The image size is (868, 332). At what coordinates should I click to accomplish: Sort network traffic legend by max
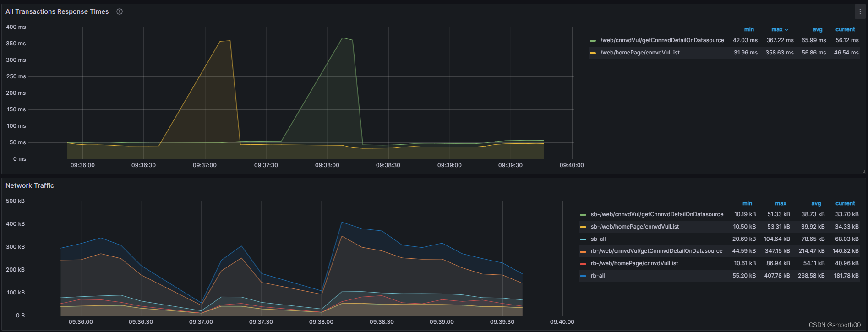click(781, 203)
